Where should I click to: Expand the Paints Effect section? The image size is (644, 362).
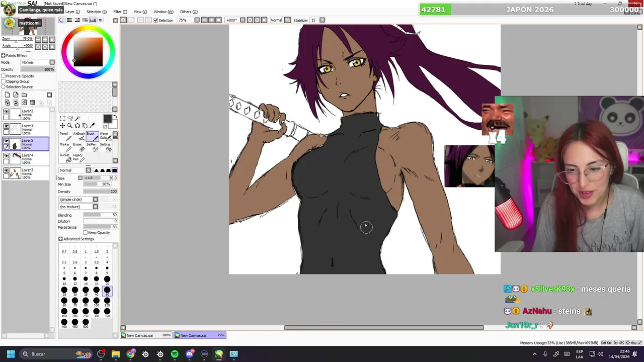pos(3,55)
